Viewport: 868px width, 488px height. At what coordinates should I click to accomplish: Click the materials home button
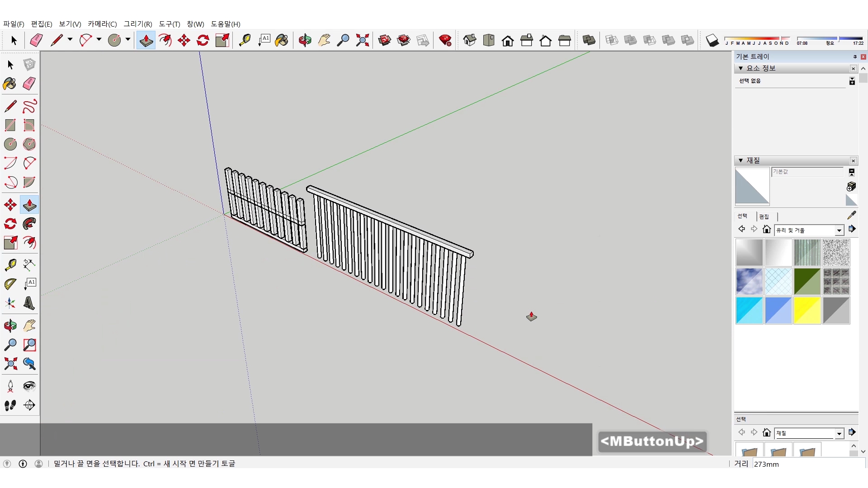click(x=766, y=230)
